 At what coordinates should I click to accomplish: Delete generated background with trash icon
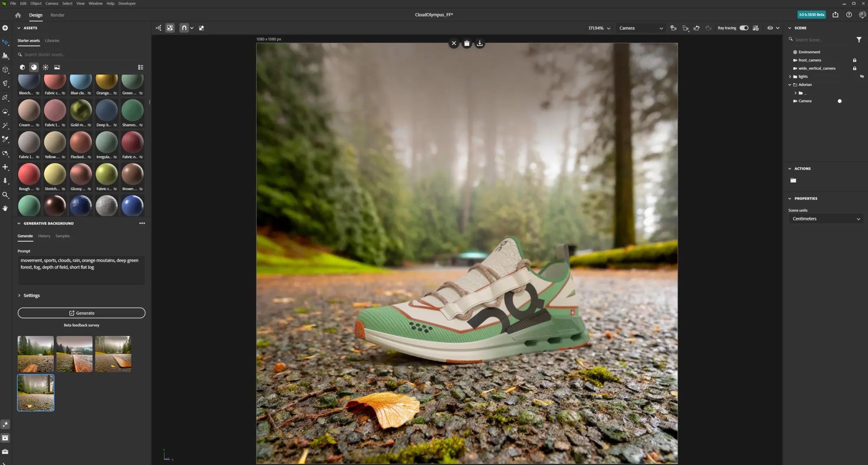(467, 43)
